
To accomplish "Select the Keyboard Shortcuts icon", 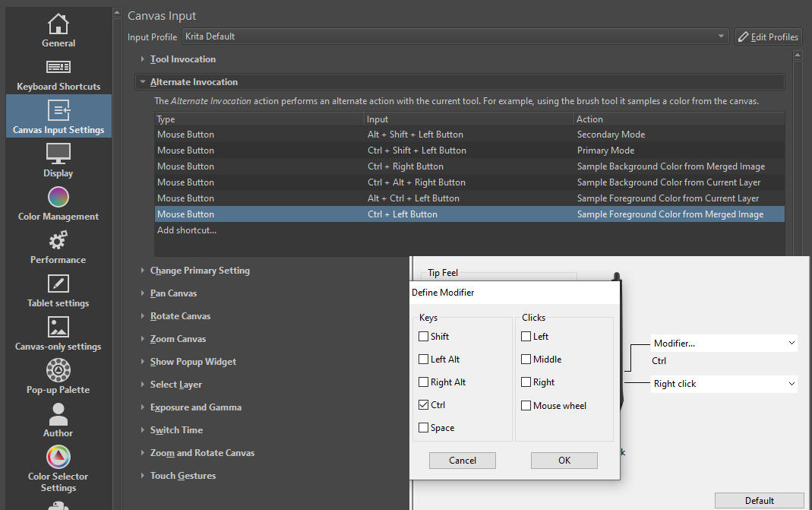I will pos(58,68).
